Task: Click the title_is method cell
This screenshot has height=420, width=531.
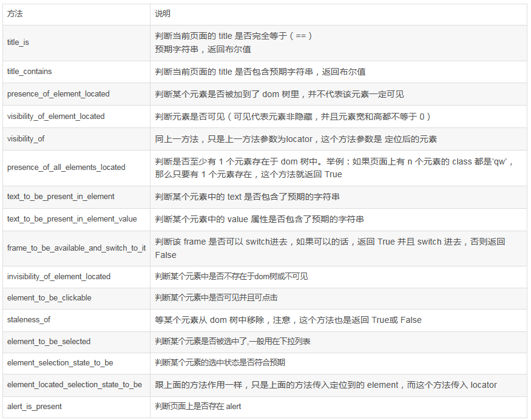Action: tap(18, 42)
